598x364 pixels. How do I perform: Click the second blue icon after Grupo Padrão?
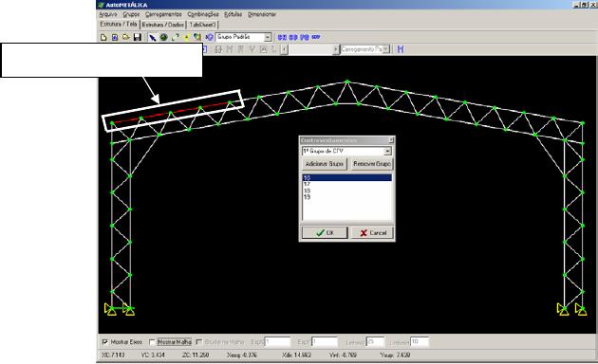(293, 37)
